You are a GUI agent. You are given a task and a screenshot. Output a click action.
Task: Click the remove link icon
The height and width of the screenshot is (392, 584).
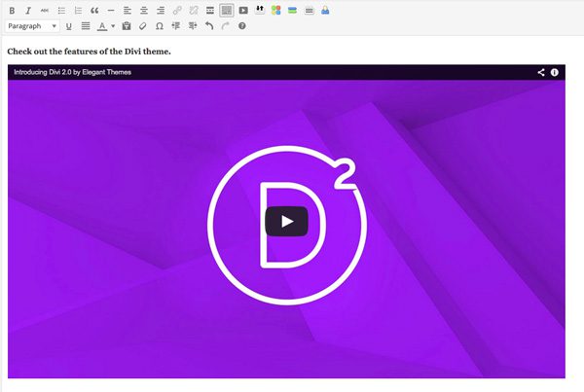194,11
